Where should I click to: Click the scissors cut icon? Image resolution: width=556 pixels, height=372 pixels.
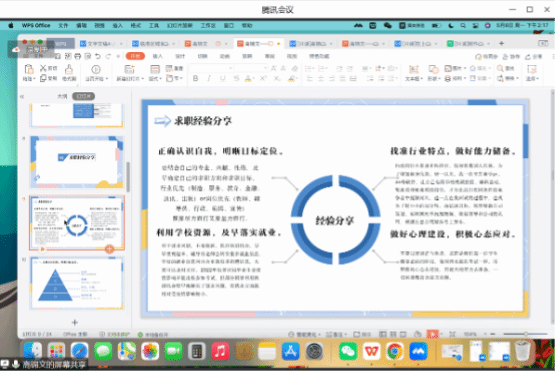pyautogui.click(x=44, y=68)
